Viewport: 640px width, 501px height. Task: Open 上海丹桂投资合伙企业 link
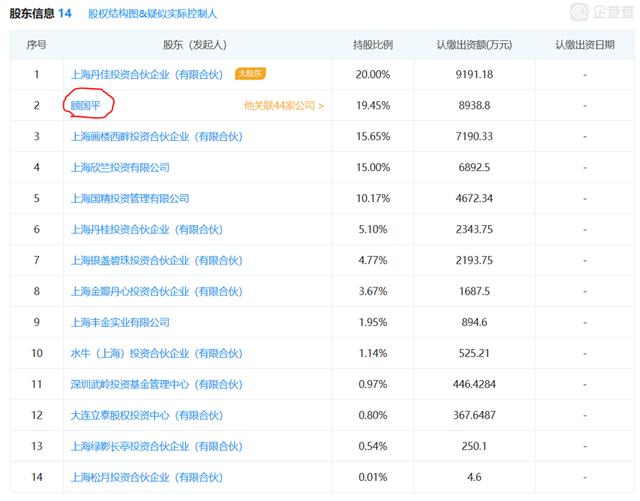[x=147, y=229]
